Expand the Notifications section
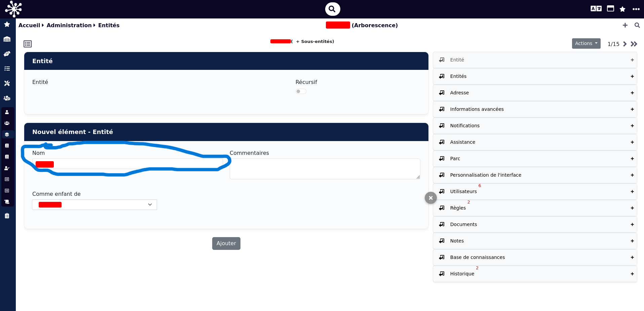 click(x=535, y=126)
